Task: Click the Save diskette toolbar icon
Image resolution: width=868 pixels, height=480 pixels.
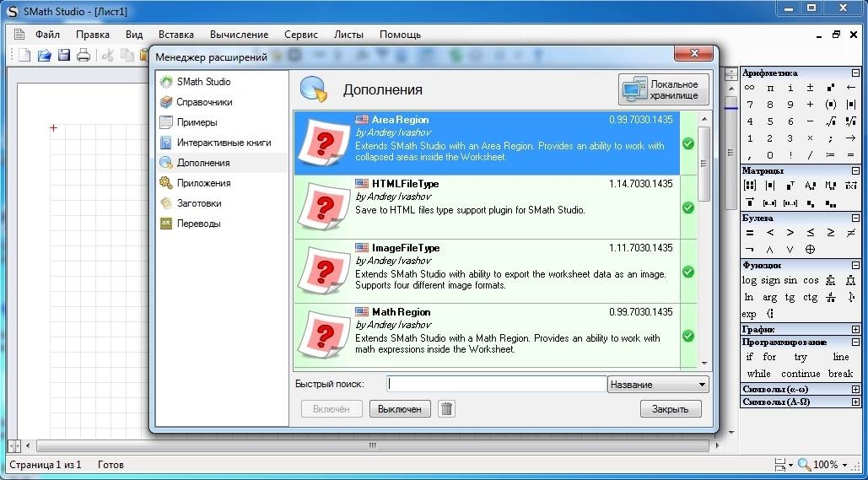Action: pyautogui.click(x=64, y=55)
